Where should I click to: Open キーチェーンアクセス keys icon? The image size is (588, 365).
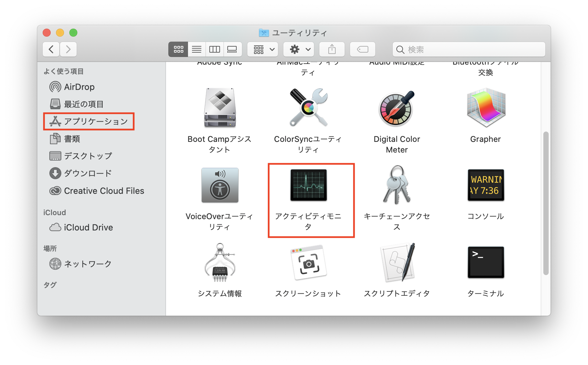[397, 185]
